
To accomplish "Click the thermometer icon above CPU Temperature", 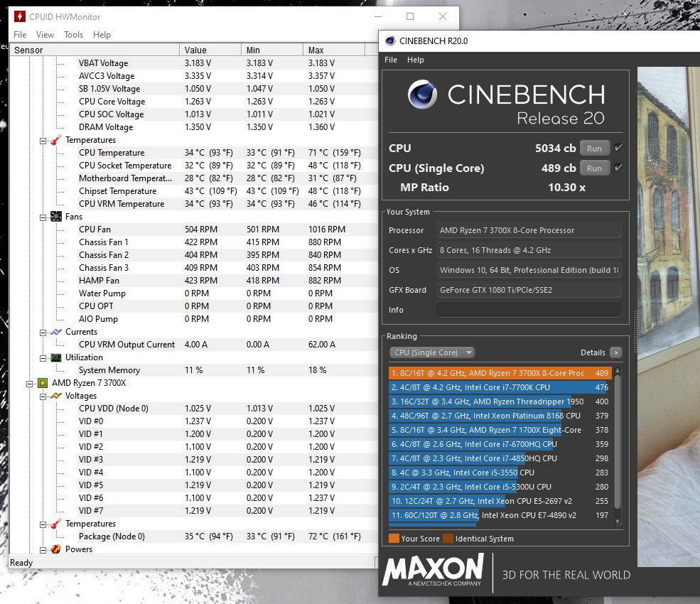I will pyautogui.click(x=56, y=140).
